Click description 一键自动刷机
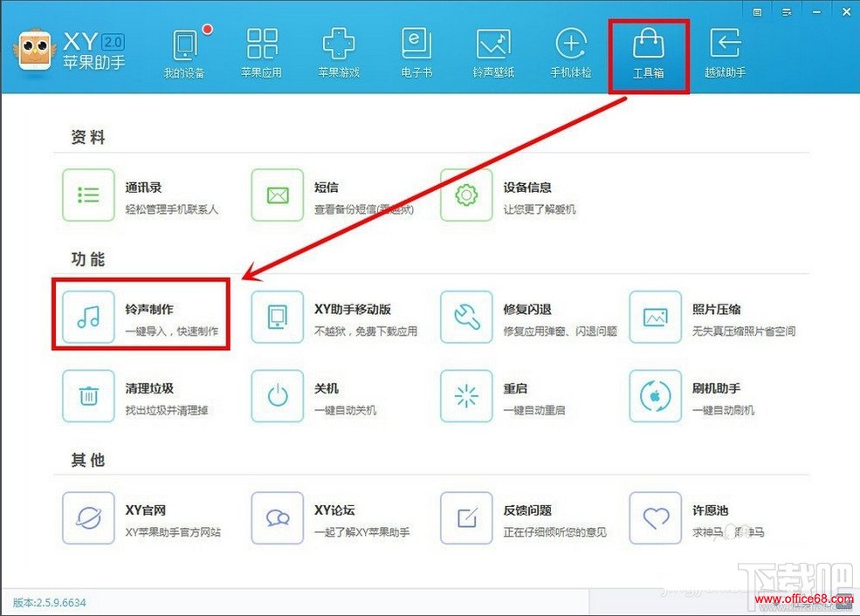This screenshot has width=860, height=616. pos(724,410)
